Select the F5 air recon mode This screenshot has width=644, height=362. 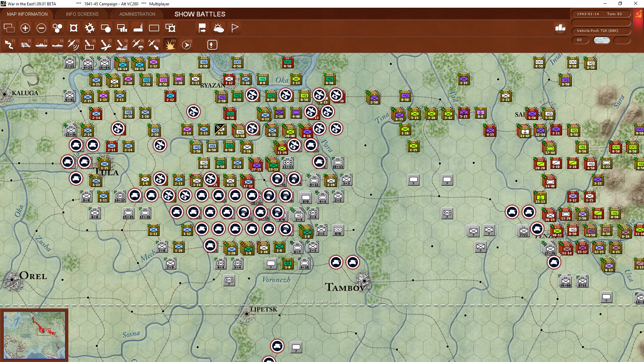pos(73,45)
